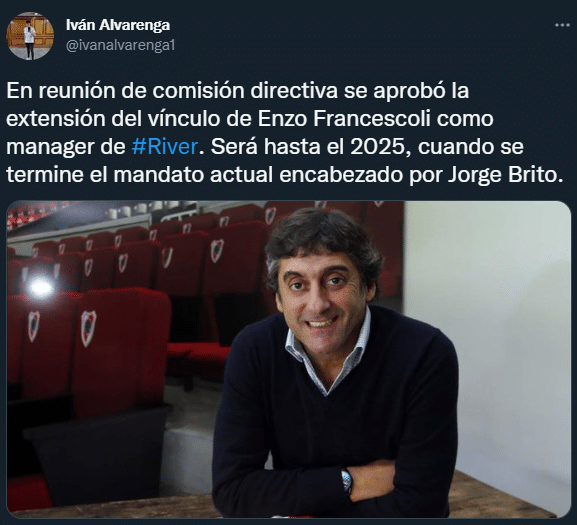Screen dimensions: 577x525
Task: Open the #River hashtag link
Action: pyautogui.click(x=164, y=147)
